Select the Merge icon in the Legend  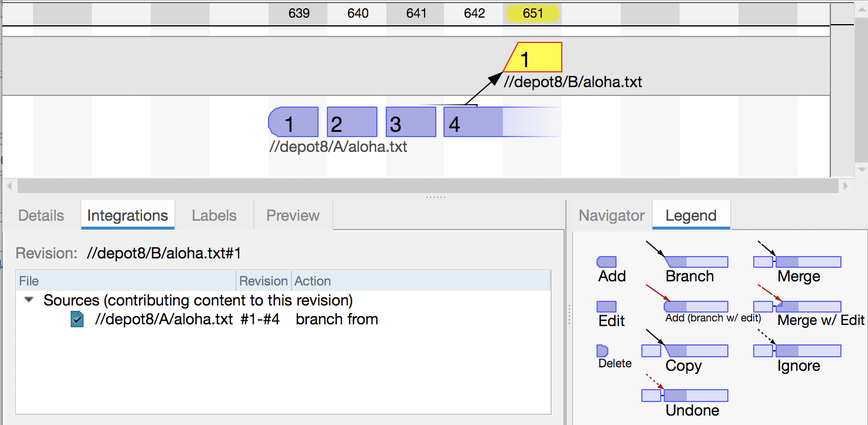tap(797, 261)
